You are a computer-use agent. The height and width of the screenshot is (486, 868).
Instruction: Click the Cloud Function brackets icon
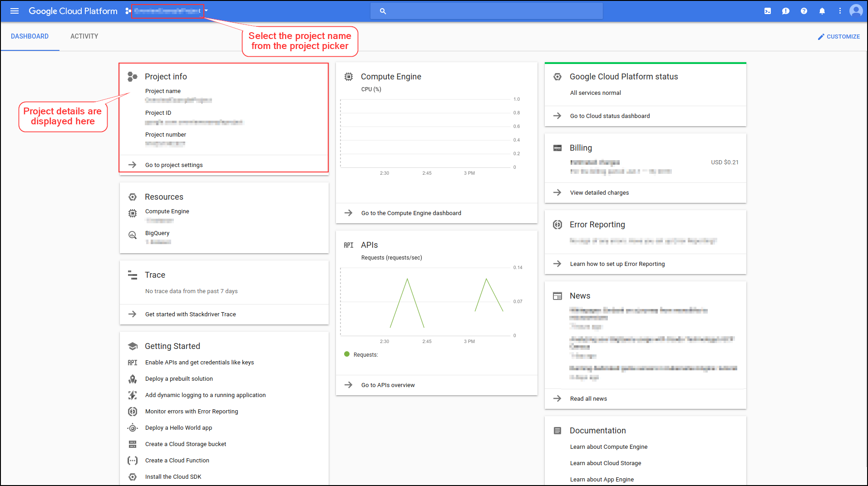[x=132, y=461]
